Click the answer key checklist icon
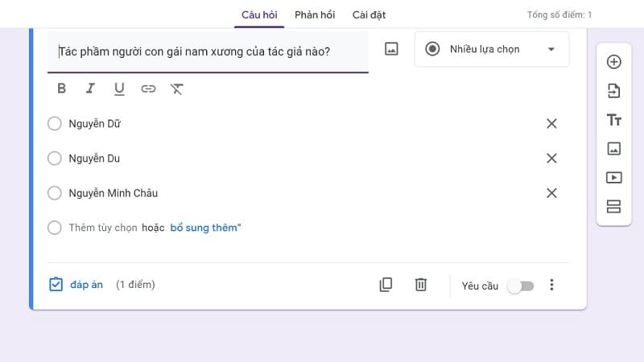This screenshot has width=644, height=362. pyautogui.click(x=56, y=285)
